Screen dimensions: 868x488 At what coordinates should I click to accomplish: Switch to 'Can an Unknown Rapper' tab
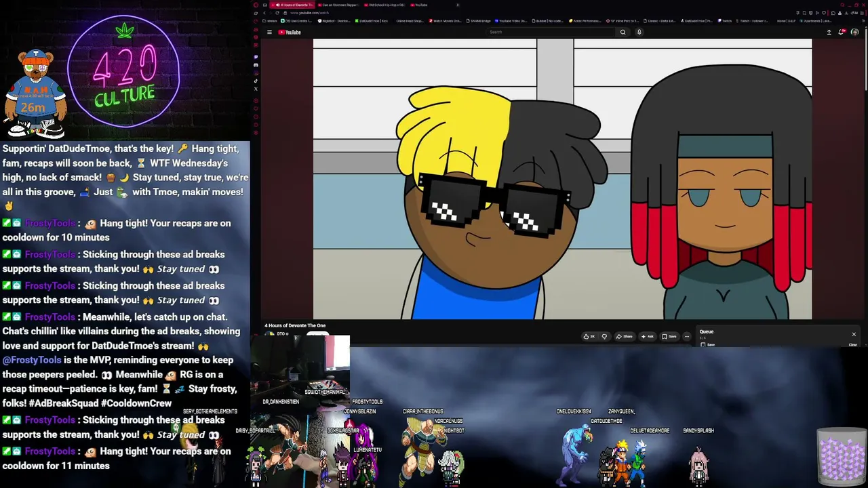[337, 5]
